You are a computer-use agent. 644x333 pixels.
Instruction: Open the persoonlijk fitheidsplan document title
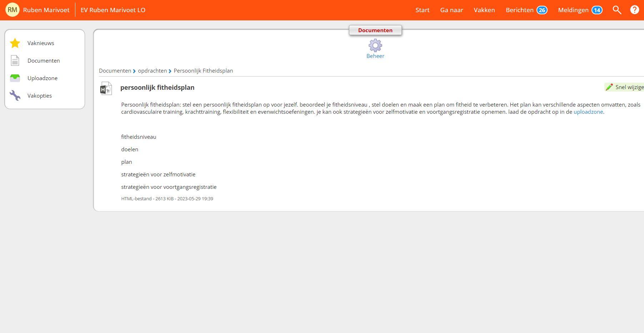tap(157, 88)
